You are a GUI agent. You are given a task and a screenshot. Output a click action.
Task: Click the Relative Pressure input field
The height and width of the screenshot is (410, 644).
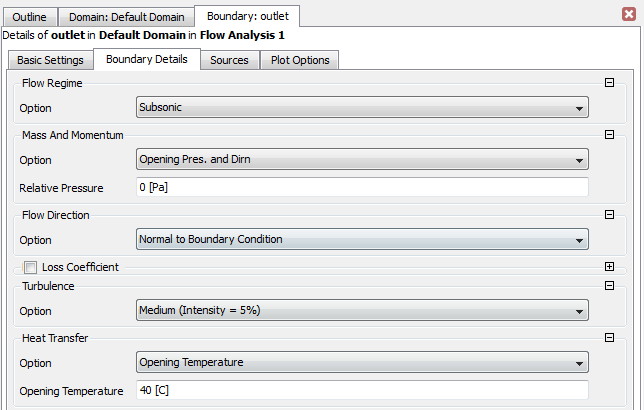[x=361, y=188]
